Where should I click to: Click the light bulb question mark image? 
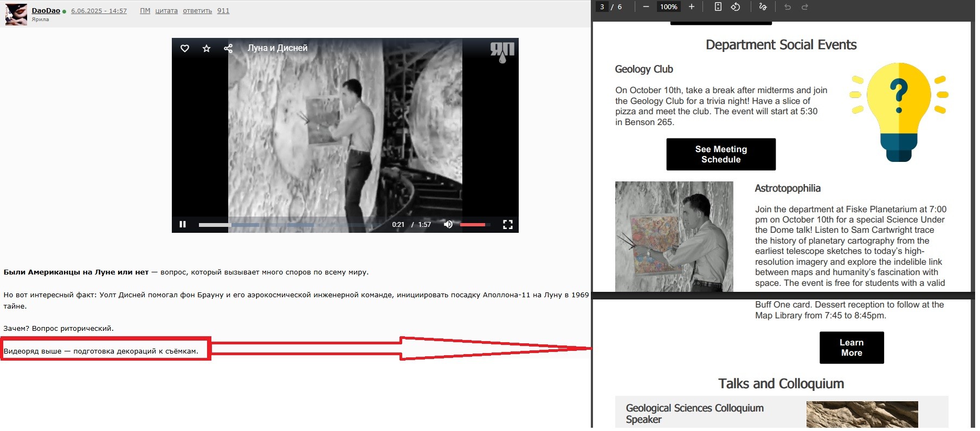(x=899, y=112)
